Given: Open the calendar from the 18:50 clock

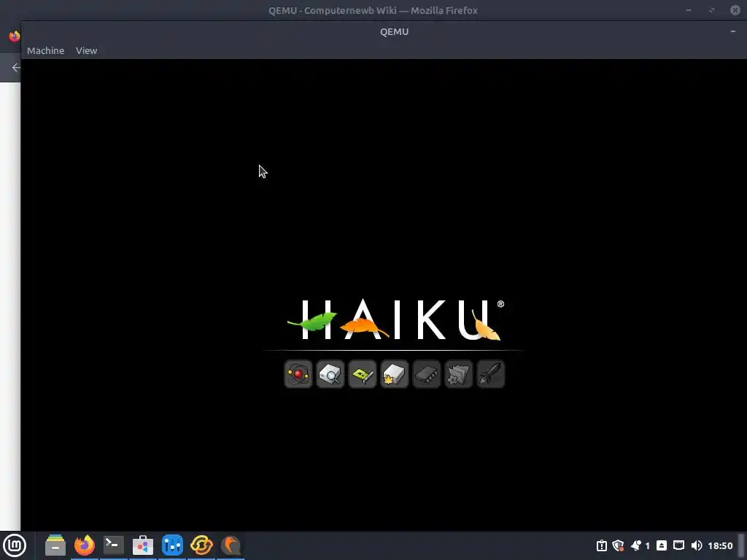Looking at the screenshot, I should pyautogui.click(x=720, y=545).
